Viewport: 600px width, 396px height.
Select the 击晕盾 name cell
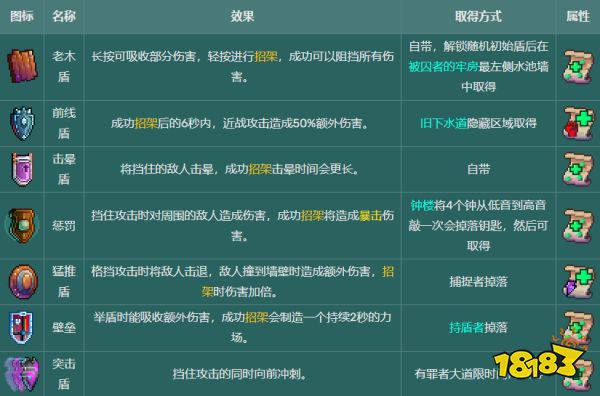(x=64, y=169)
